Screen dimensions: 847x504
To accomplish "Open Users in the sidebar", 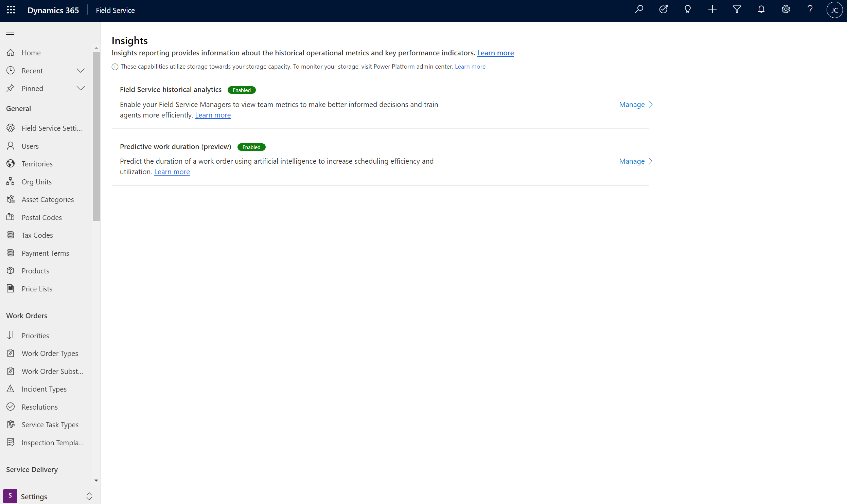I will 46,146.
